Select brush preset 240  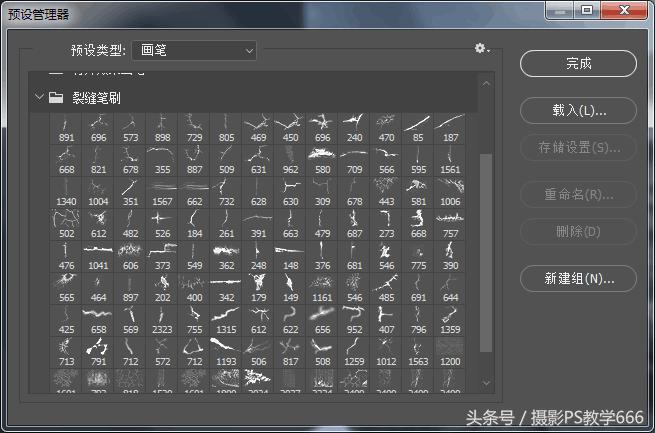pos(354,129)
